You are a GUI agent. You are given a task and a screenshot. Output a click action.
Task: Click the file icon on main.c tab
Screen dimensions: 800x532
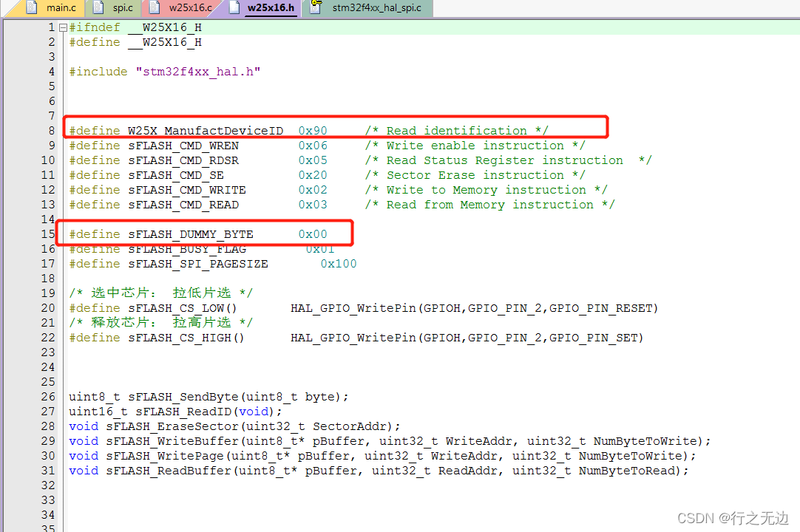pyautogui.click(x=32, y=7)
